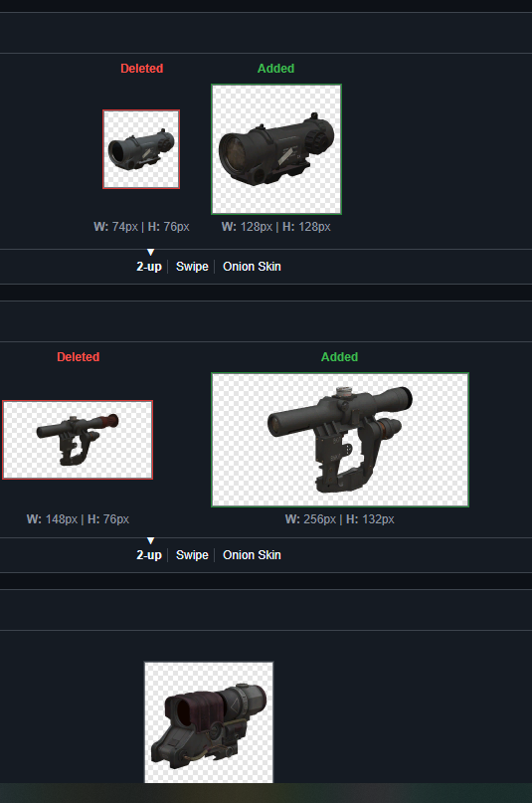
Task: Open the holographic sight with red cover image
Action: (209, 722)
